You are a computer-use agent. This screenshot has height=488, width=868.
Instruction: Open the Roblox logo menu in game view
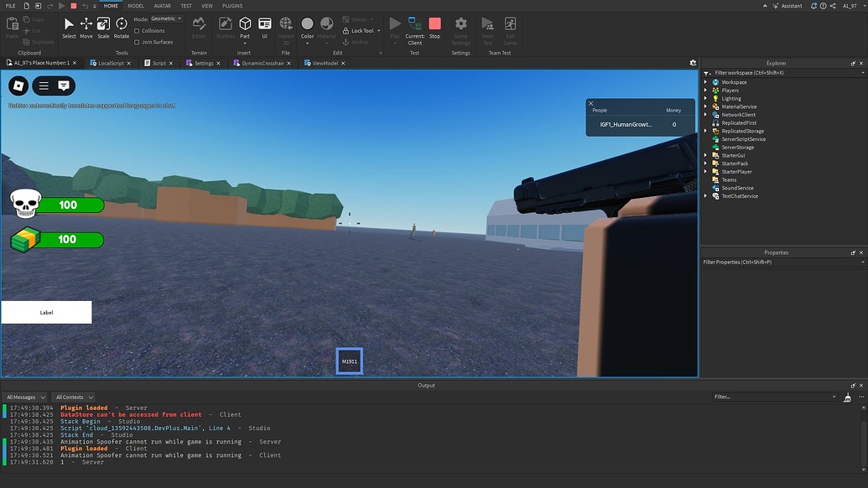click(18, 86)
